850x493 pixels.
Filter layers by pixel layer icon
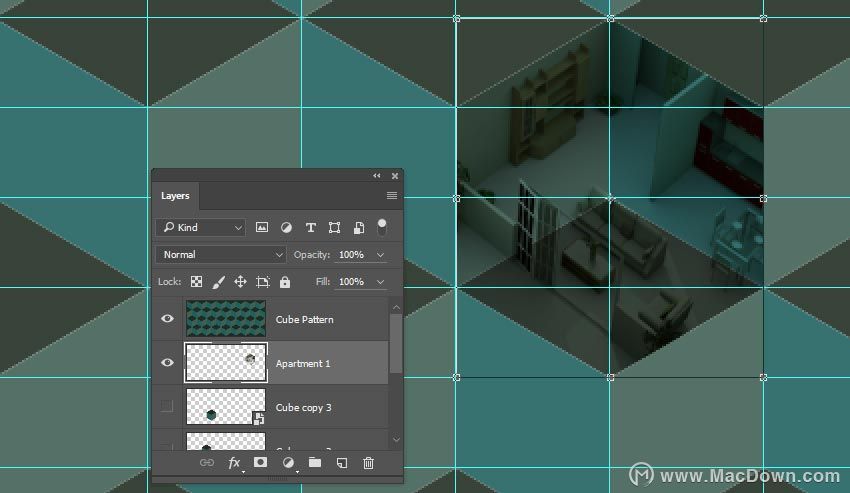[x=262, y=227]
